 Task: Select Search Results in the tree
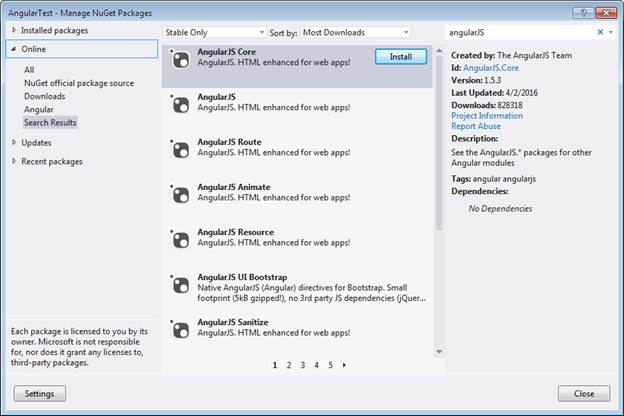(50, 123)
